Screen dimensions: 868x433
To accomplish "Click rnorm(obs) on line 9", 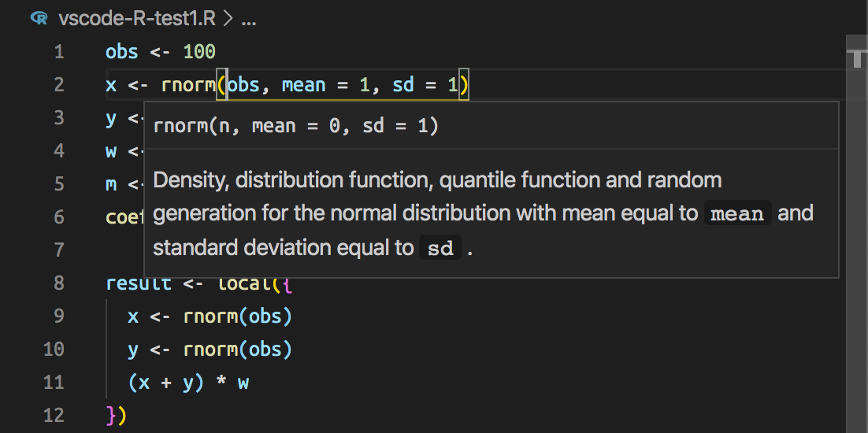I will pyautogui.click(x=238, y=316).
